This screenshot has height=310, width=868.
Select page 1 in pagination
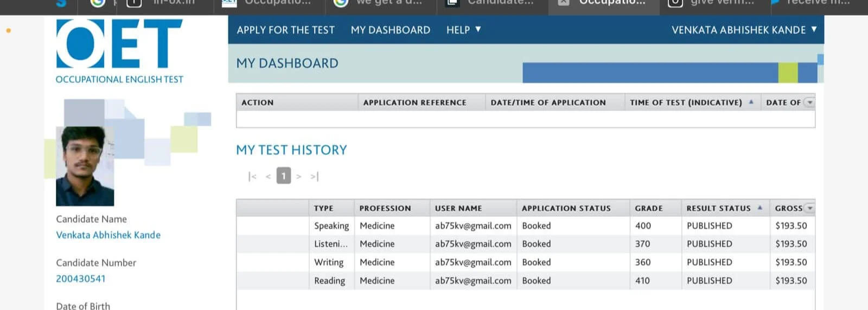click(283, 176)
